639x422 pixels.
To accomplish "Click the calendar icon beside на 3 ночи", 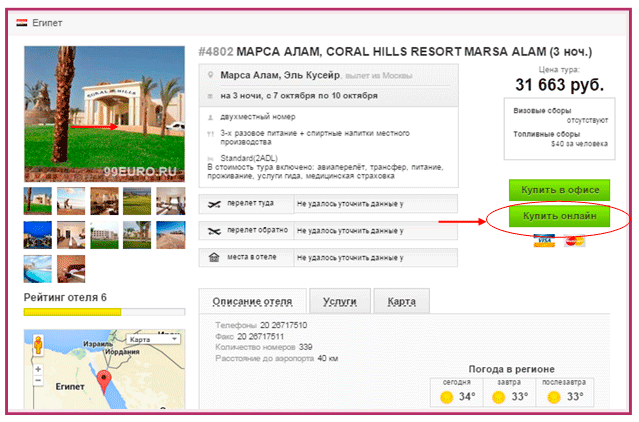I will [210, 96].
